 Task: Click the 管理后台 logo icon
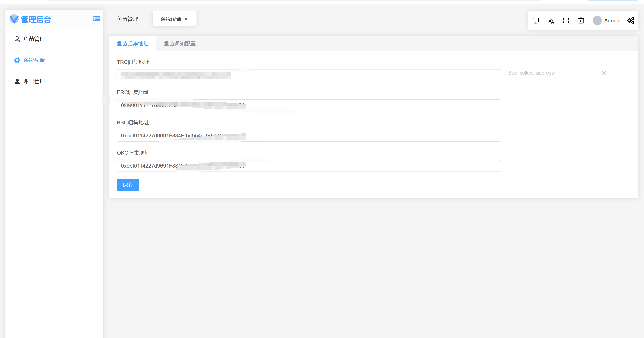click(14, 19)
